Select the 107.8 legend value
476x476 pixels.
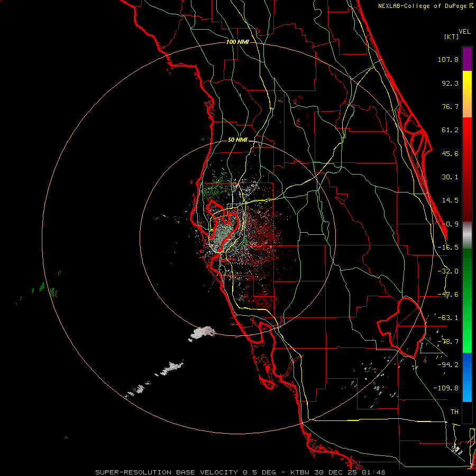pos(448,59)
